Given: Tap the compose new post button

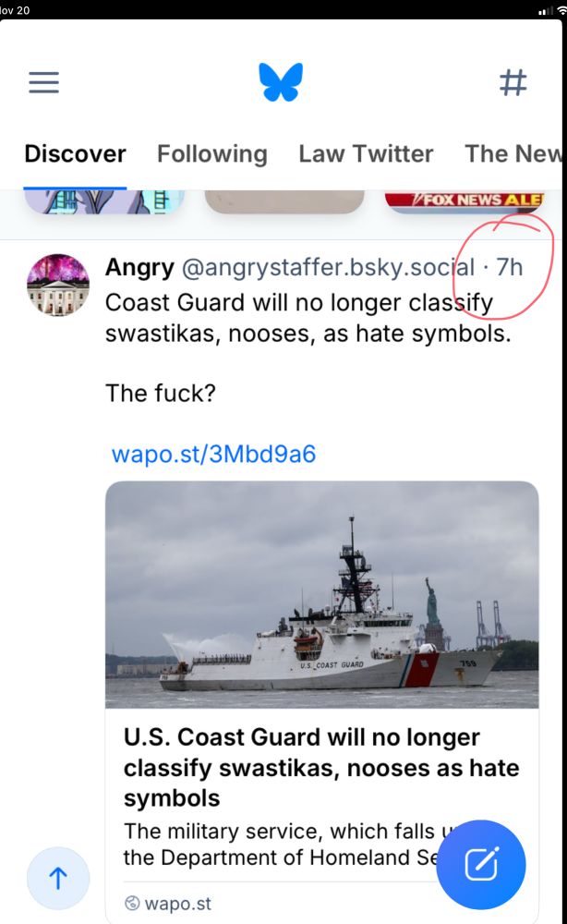Looking at the screenshot, I should point(481,865).
